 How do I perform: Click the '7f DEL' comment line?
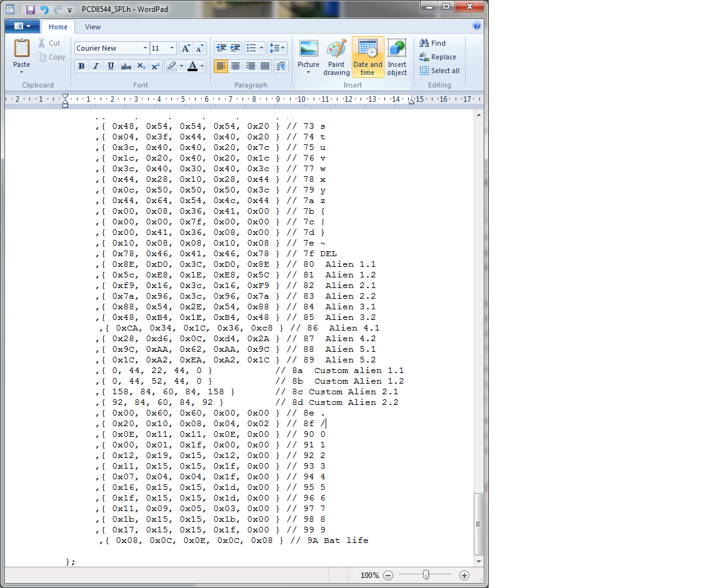point(320,254)
